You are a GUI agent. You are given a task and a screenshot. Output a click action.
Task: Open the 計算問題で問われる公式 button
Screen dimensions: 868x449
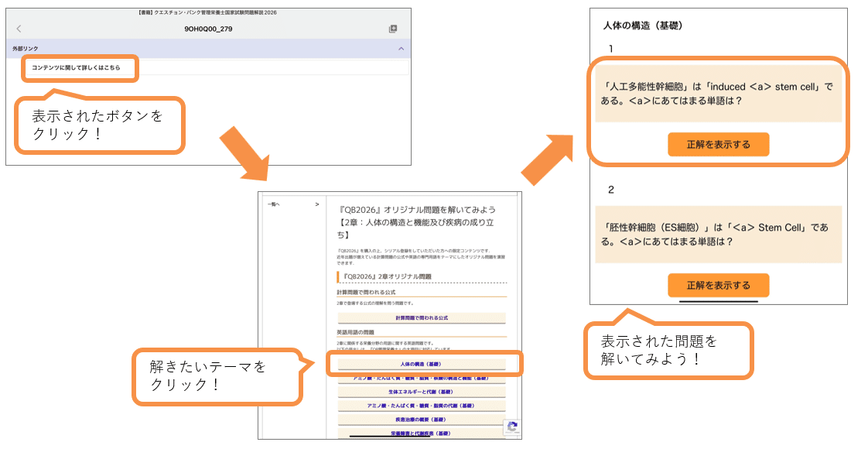[x=422, y=318]
